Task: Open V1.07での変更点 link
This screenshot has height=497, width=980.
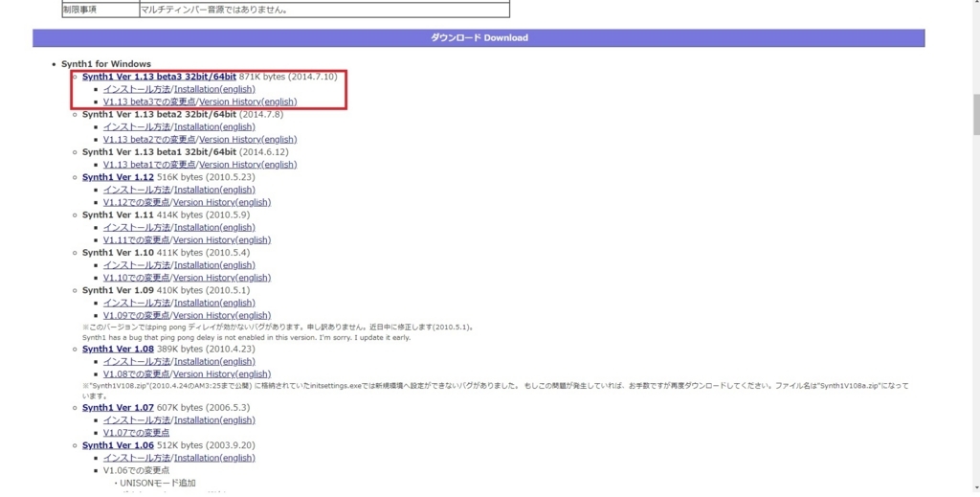Action: click(136, 433)
